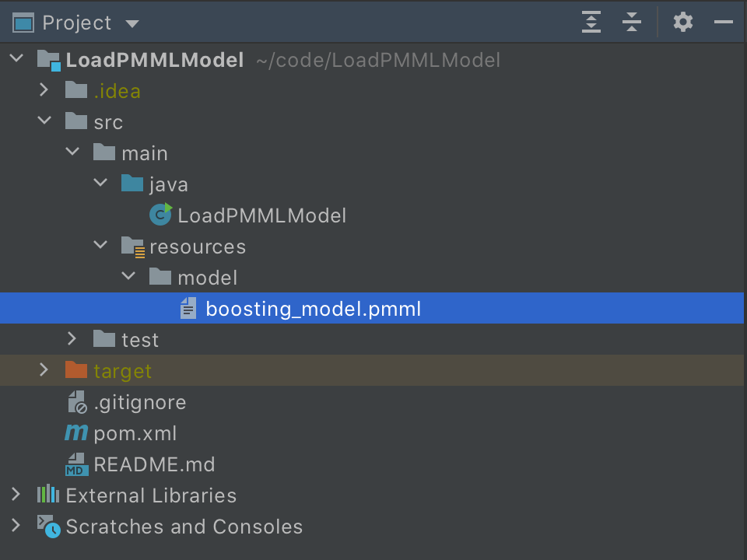Open the Project view dropdown

[x=132, y=23]
